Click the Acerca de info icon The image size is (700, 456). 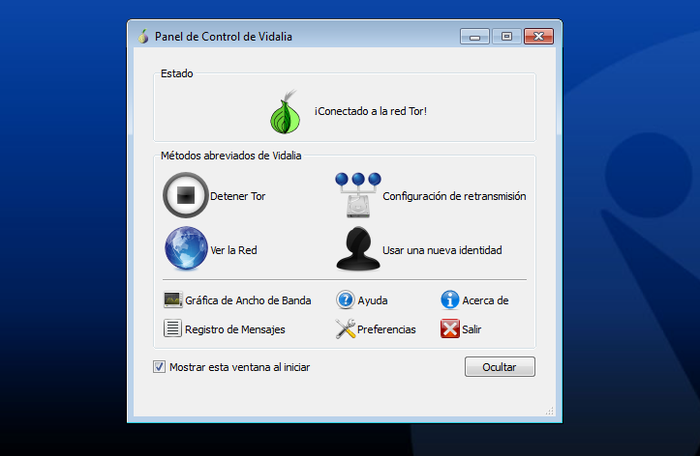[450, 300]
